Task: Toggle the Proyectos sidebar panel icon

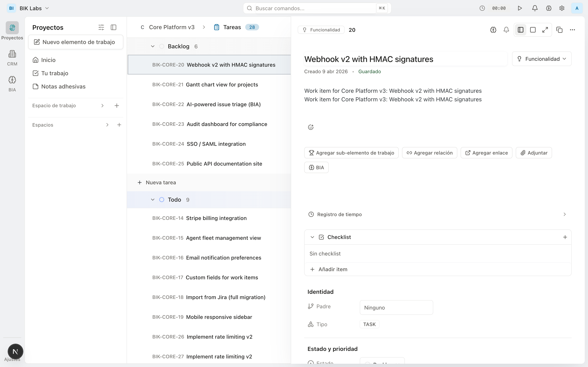Action: (114, 28)
